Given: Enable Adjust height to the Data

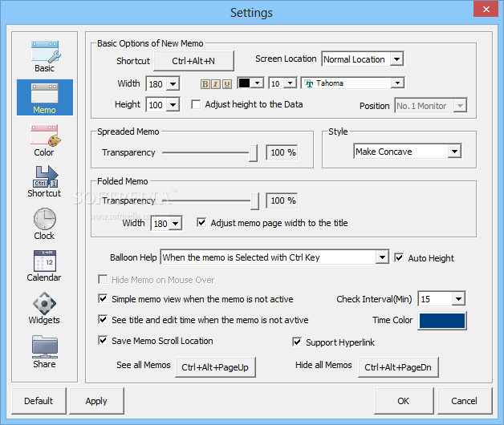Looking at the screenshot, I should [196, 104].
